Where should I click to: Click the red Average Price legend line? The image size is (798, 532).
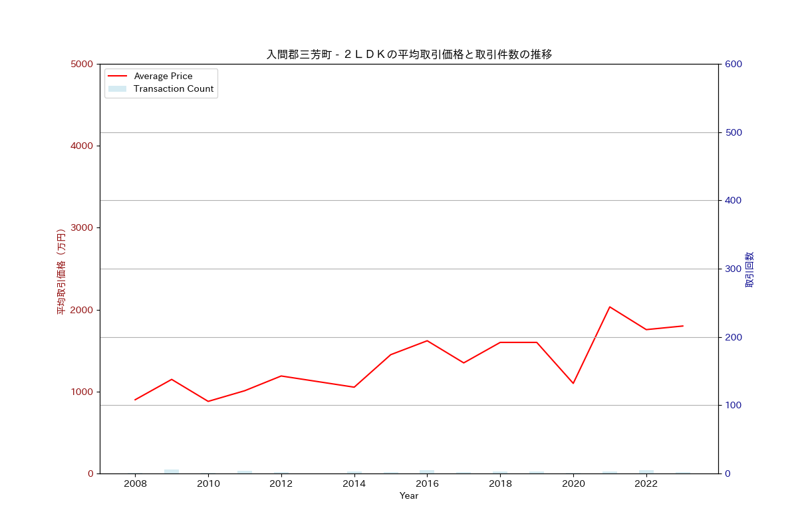coord(118,76)
